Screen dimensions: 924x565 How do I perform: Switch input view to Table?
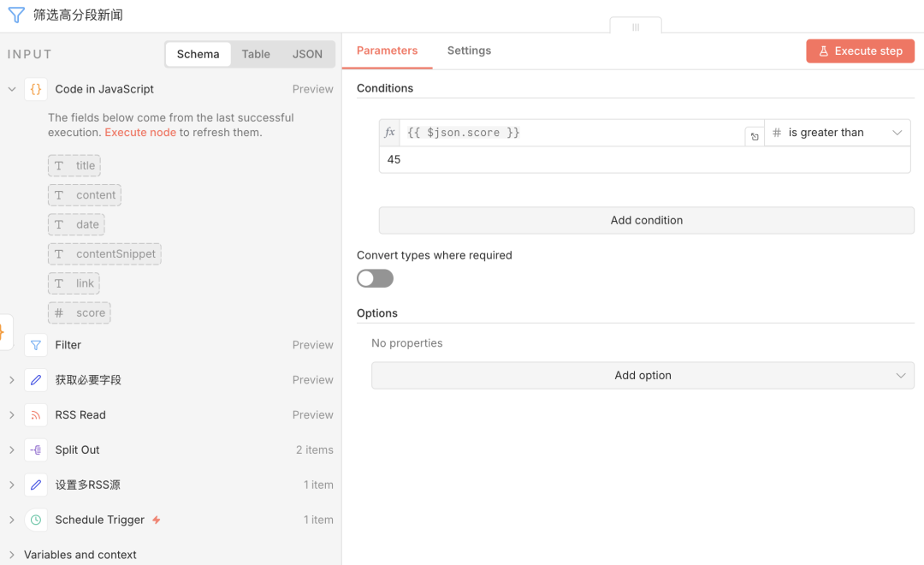[x=256, y=54]
